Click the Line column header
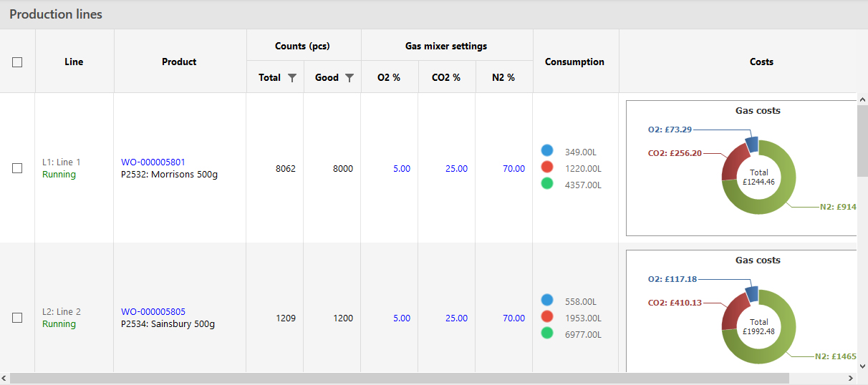The width and height of the screenshot is (868, 385). (x=74, y=62)
